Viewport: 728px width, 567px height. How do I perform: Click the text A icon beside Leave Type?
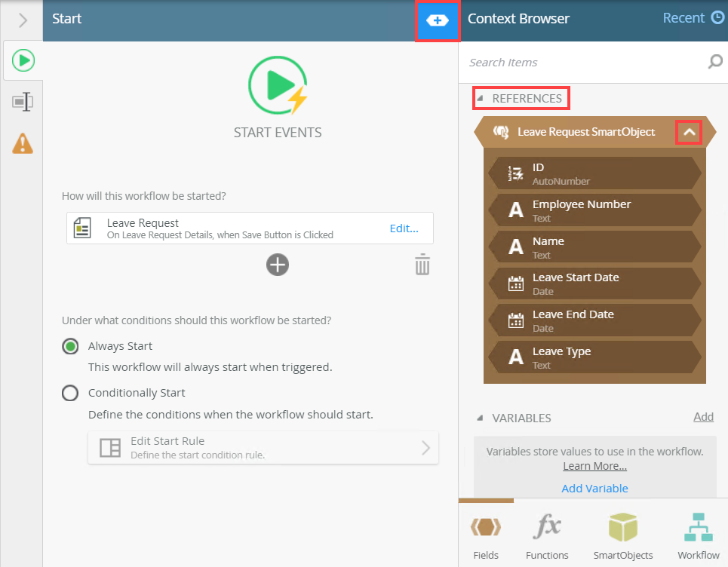pos(516,357)
